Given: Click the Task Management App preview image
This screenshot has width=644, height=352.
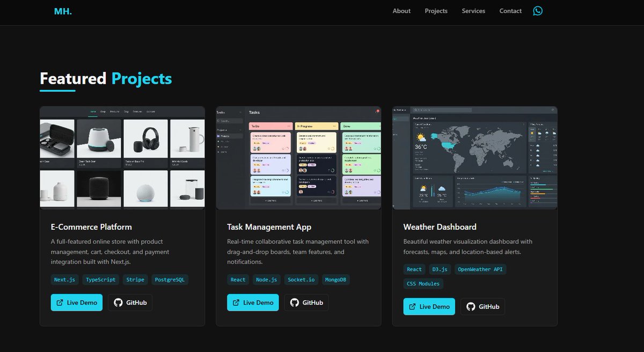Looking at the screenshot, I should (x=298, y=158).
